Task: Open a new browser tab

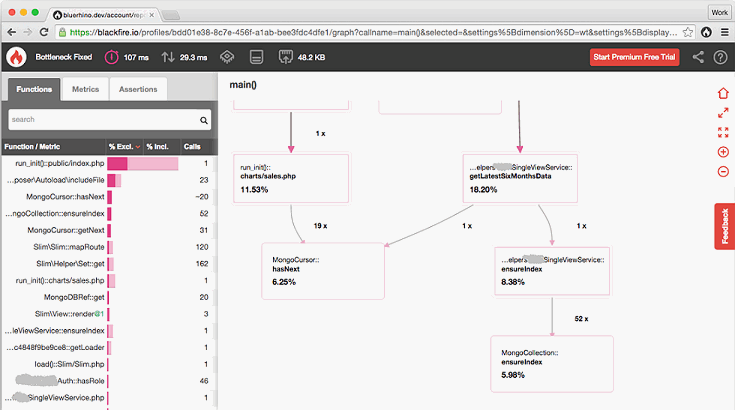Action: [x=171, y=15]
